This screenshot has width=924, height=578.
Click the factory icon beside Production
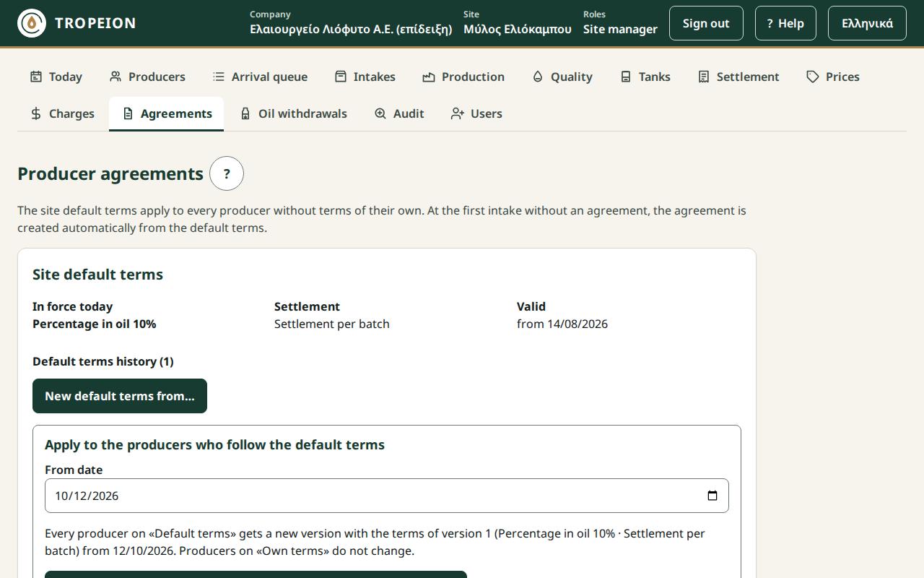(429, 77)
